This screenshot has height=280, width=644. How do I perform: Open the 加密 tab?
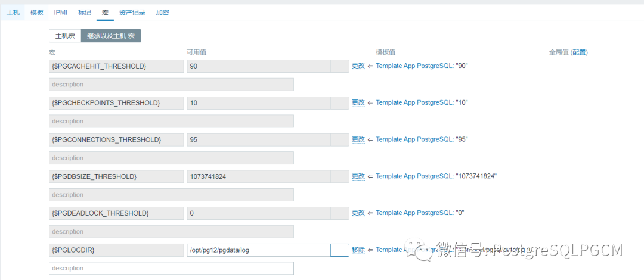pyautogui.click(x=162, y=13)
